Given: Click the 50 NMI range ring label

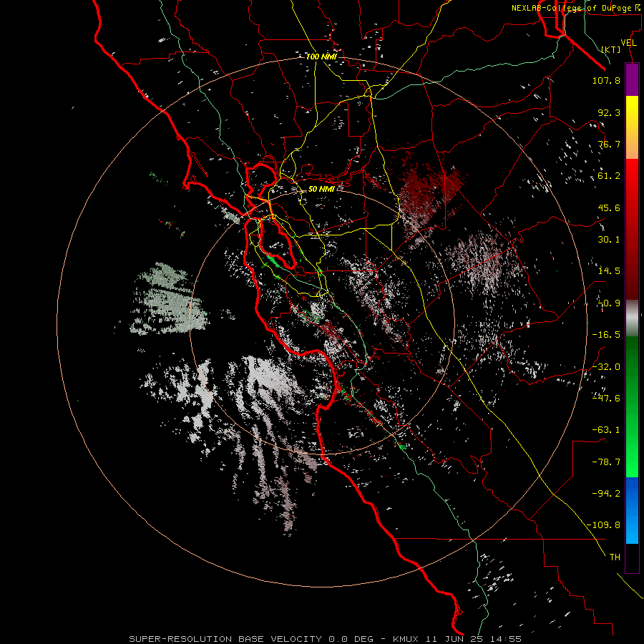Looking at the screenshot, I should coord(321,189).
